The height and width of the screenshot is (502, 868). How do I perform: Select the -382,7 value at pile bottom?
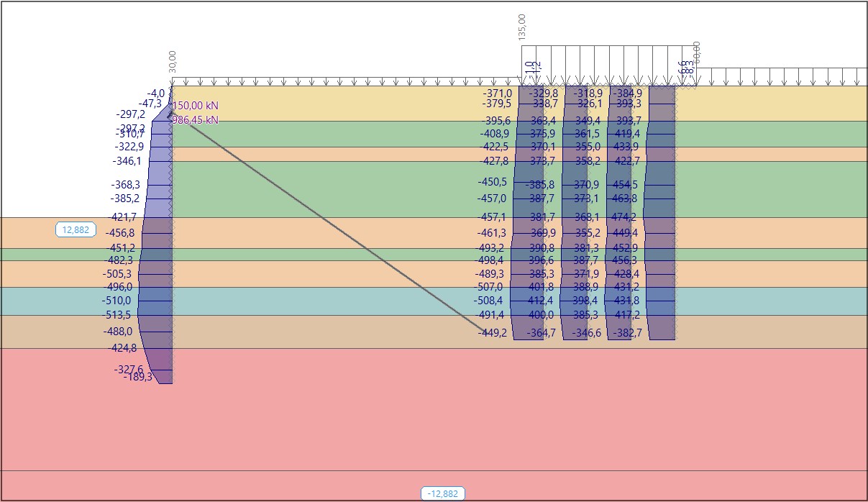(626, 332)
